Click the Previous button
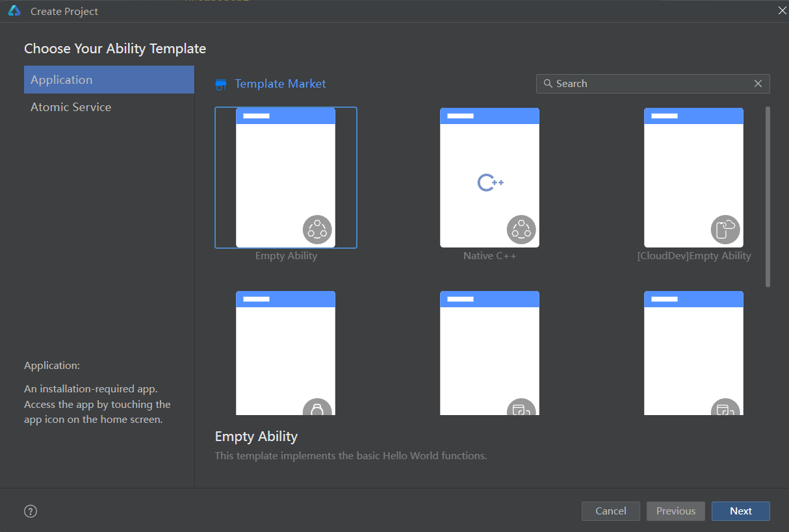Image resolution: width=789 pixels, height=532 pixels. click(x=676, y=511)
